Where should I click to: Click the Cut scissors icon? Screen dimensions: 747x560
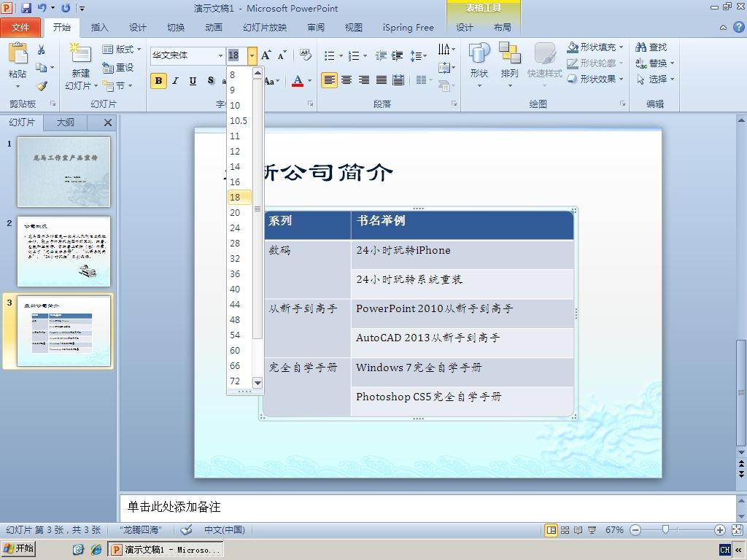click(42, 50)
